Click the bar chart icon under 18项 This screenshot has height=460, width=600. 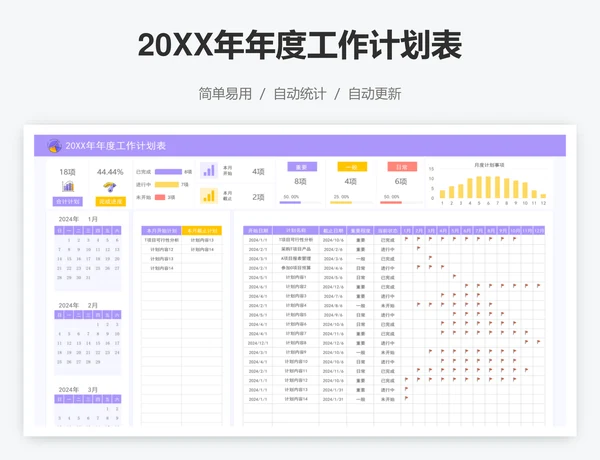(x=68, y=186)
